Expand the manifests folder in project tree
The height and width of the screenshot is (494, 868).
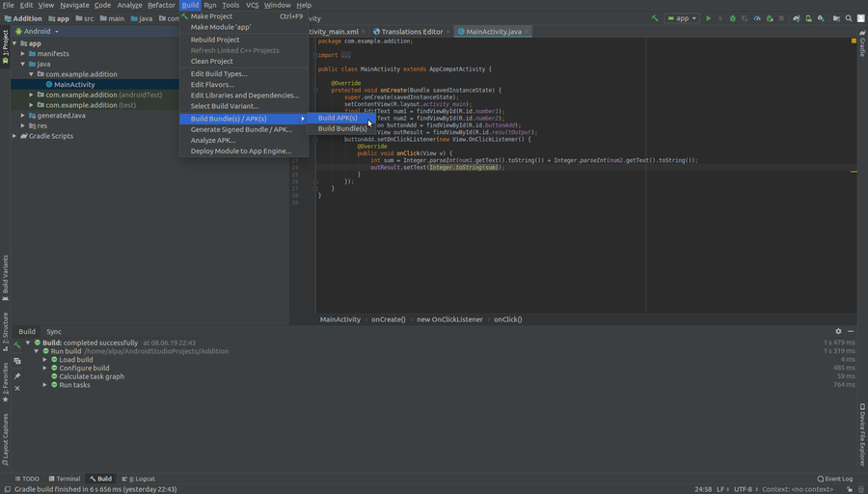[x=23, y=53]
